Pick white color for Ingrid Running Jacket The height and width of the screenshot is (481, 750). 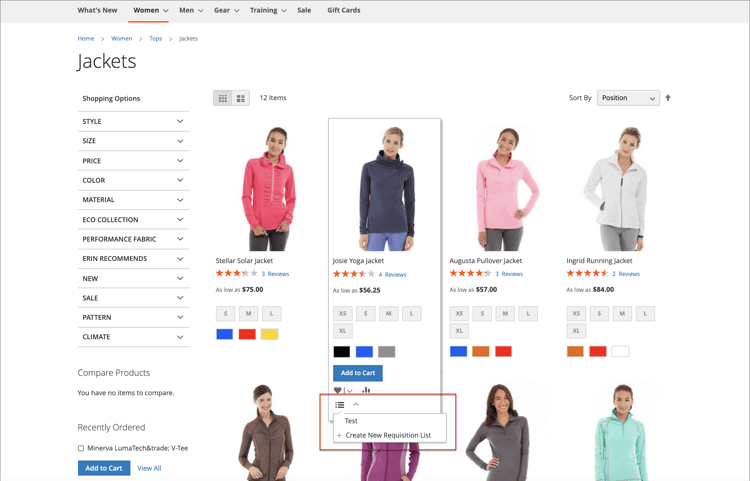tap(620, 352)
